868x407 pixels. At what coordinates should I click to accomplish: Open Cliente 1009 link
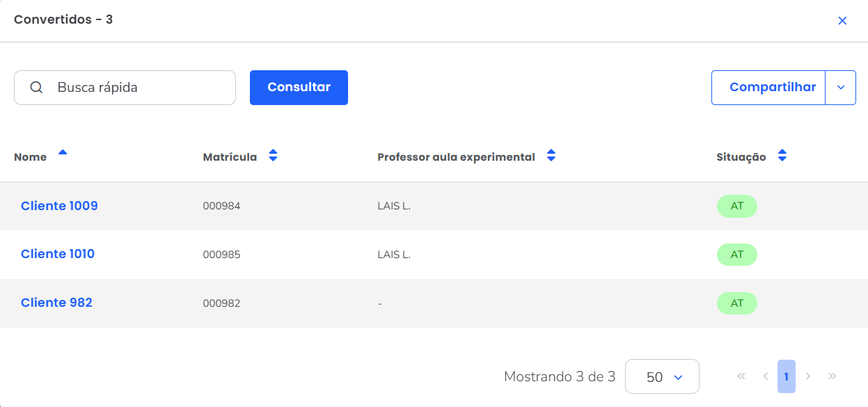pos(59,206)
